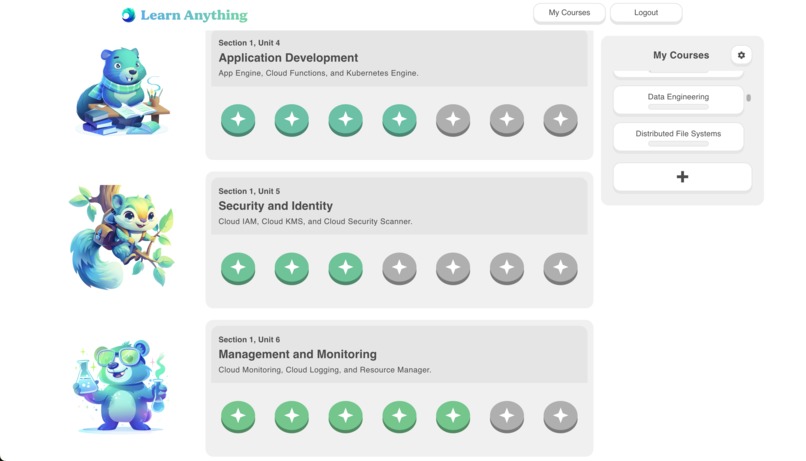The image size is (806, 461).
Task: Open second lesson star in Application Development
Action: tap(291, 120)
